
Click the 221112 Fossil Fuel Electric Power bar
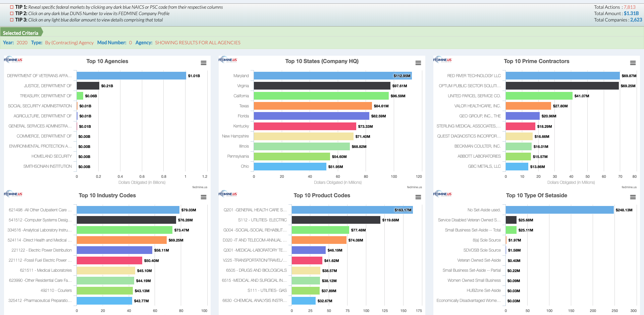(x=109, y=260)
